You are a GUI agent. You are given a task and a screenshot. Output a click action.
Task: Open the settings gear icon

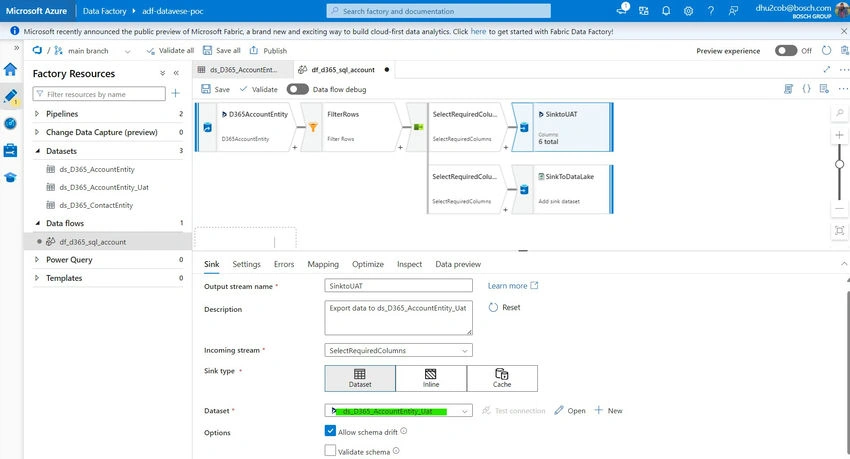tap(688, 11)
